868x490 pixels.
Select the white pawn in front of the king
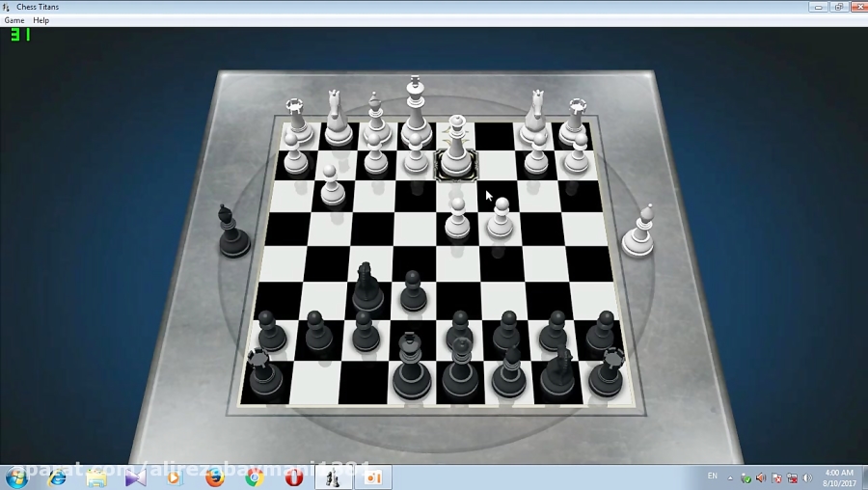416,155
